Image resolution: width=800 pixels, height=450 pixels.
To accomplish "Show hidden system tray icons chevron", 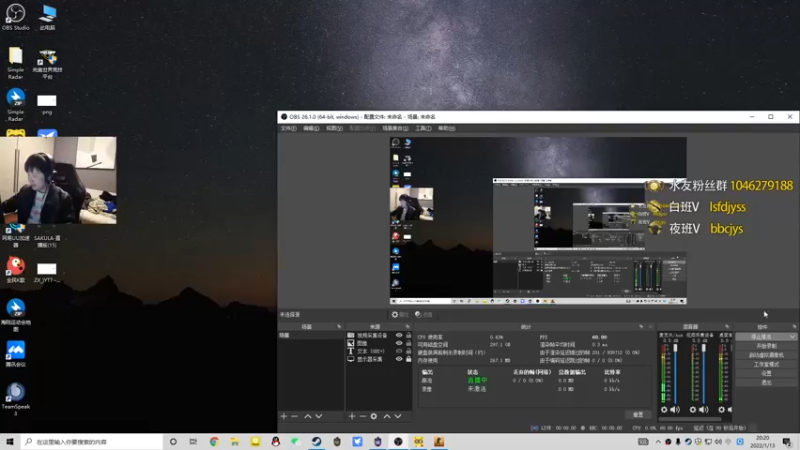I will [658, 442].
